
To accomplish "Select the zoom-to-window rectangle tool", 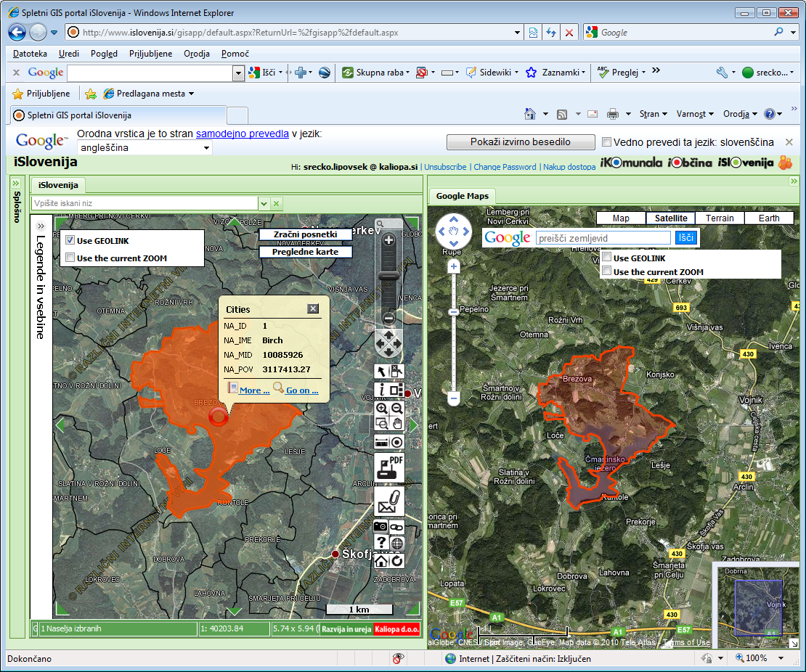I will [x=381, y=424].
